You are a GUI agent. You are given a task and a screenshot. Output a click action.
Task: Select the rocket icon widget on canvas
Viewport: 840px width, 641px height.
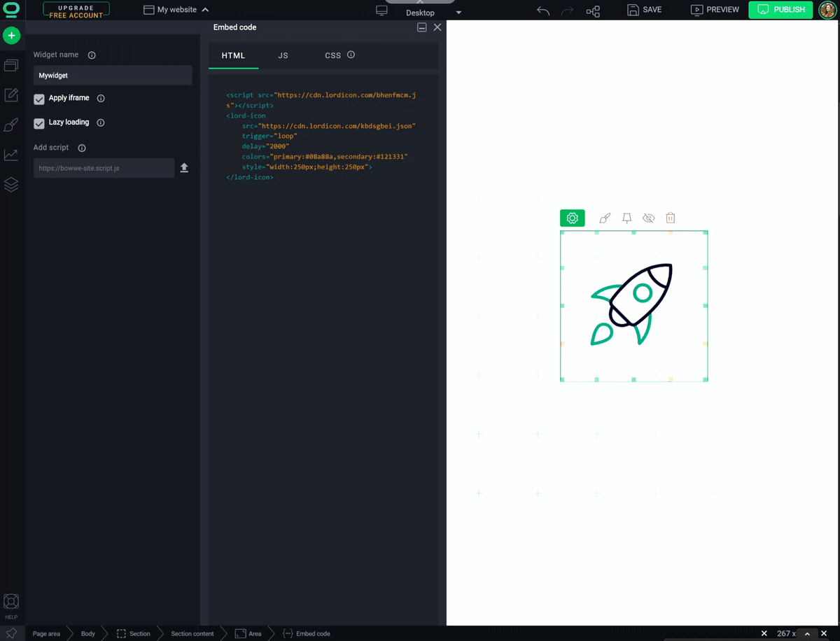point(634,306)
